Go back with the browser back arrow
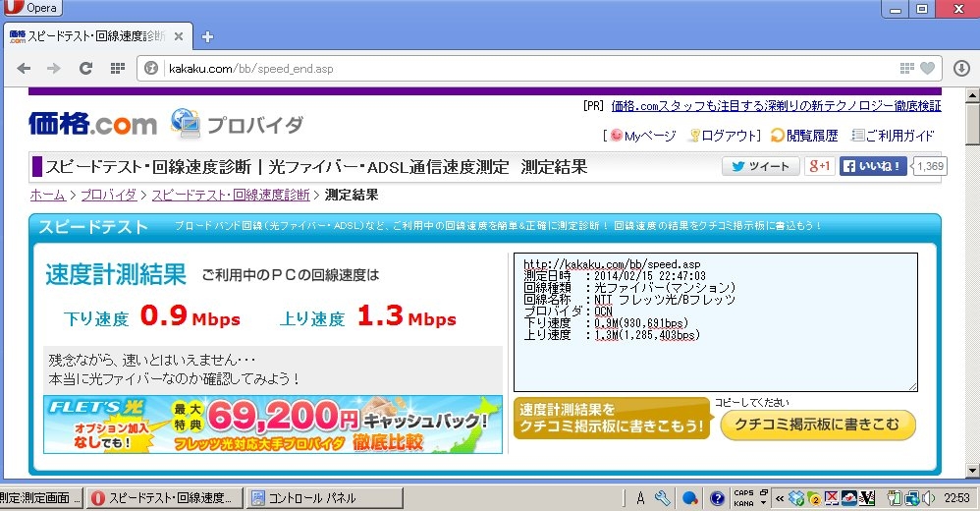Screen dimensions: 980x511 (x=24, y=68)
